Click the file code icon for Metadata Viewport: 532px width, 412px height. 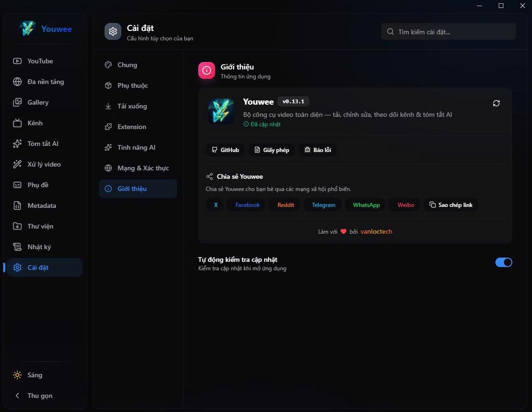tap(17, 206)
